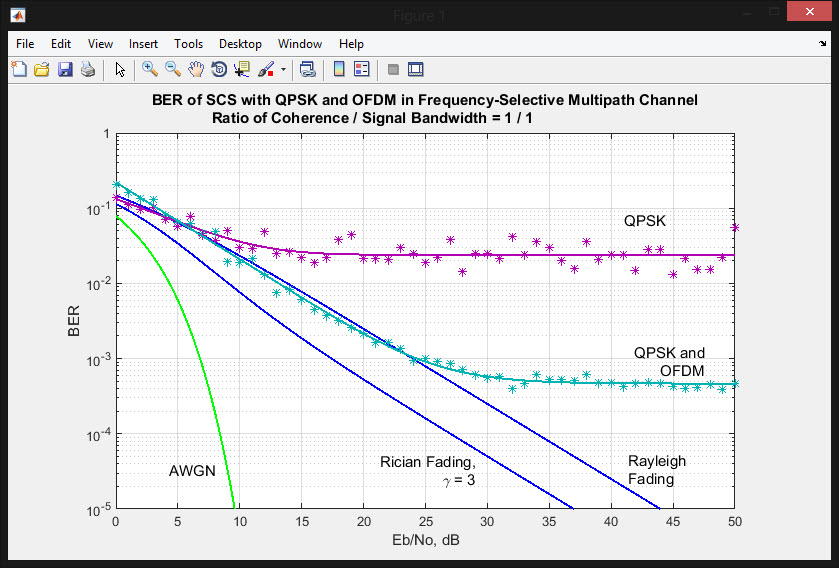This screenshot has width=839, height=568.
Task: Print figure with printer icon
Action: pyautogui.click(x=88, y=69)
